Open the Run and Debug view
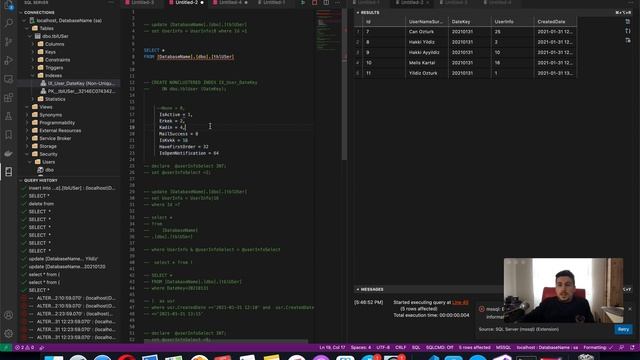This screenshot has width=640, height=360. [x=9, y=60]
